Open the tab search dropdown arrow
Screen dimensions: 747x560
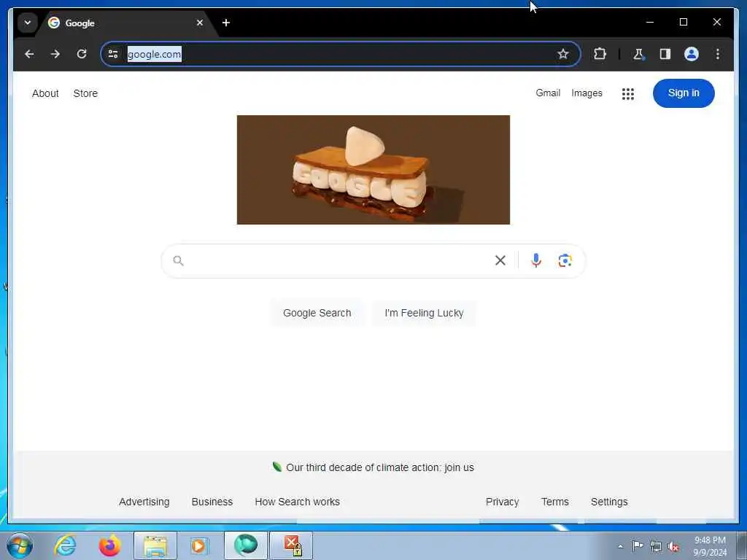pos(28,23)
